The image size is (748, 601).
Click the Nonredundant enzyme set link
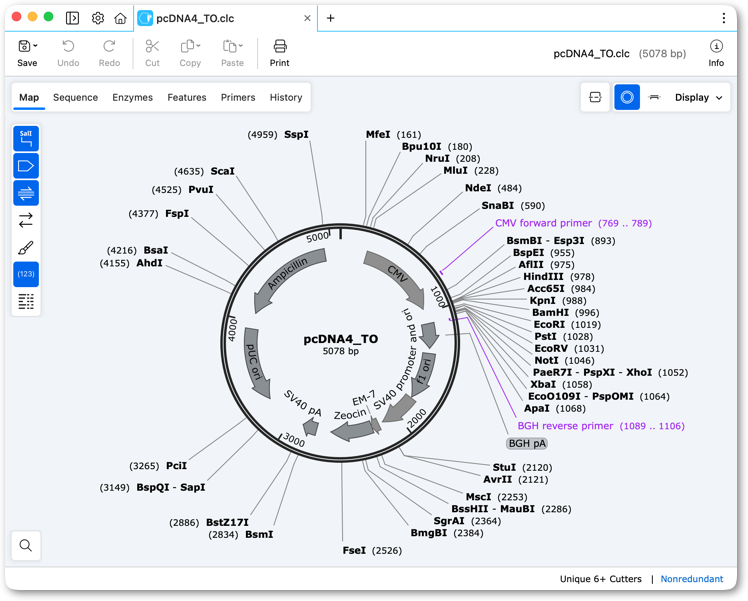[x=692, y=579]
